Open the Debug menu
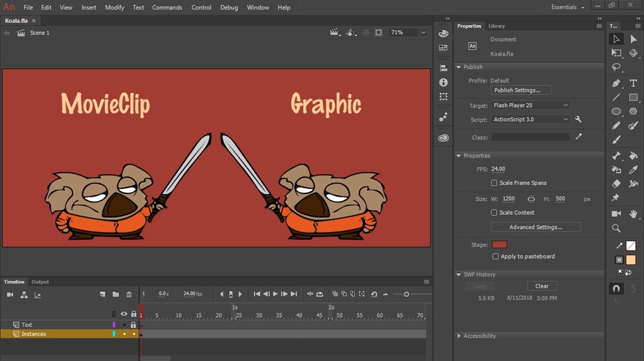 click(229, 7)
